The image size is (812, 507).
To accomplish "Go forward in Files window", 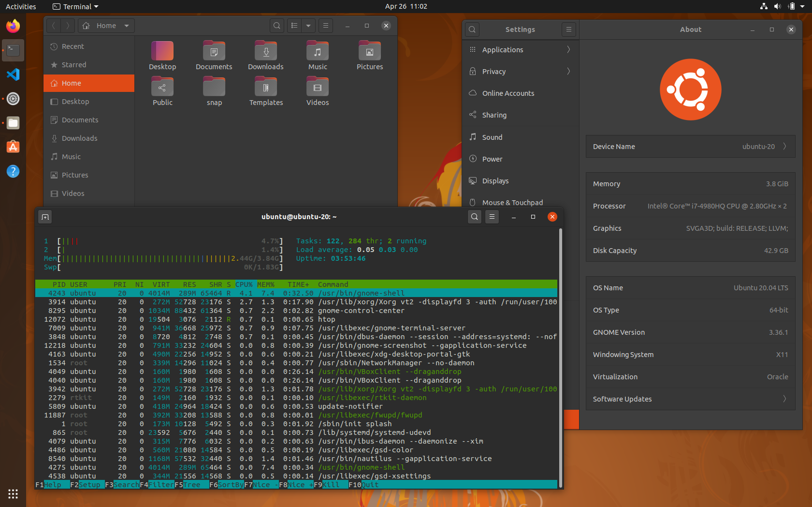I will point(68,26).
